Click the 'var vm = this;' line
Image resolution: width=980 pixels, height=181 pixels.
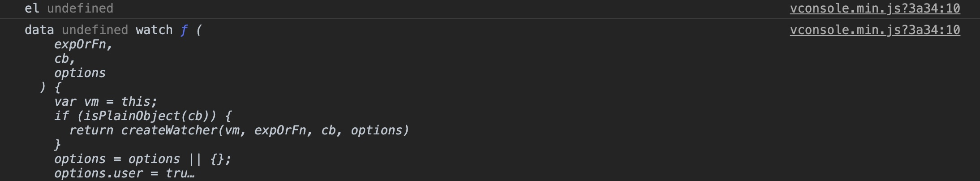pyautogui.click(x=106, y=102)
